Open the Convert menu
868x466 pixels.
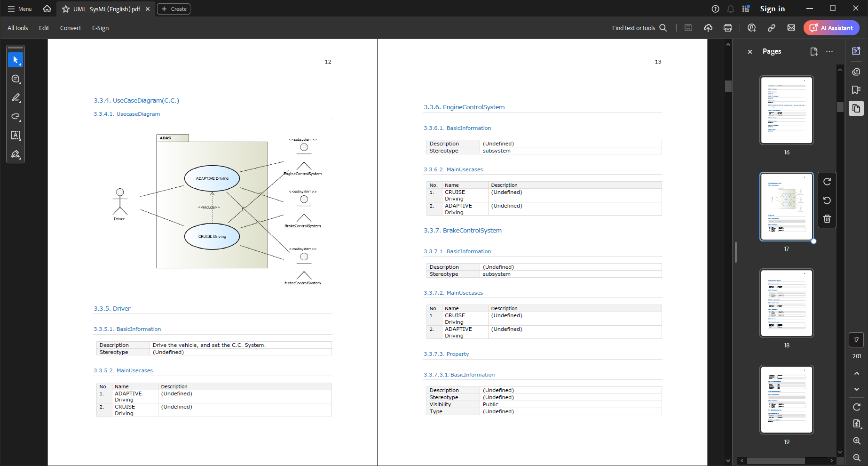pos(71,28)
